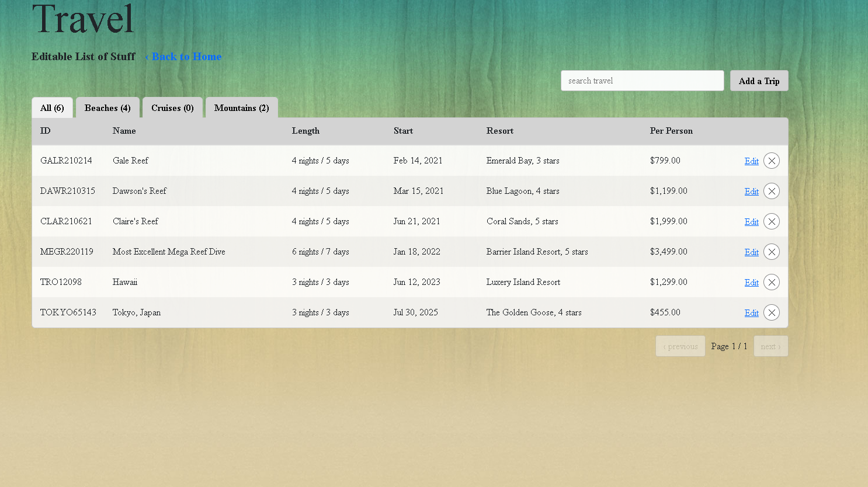Select trip ID TOKYO65143
Viewport: 868px width, 487px height.
pos(68,312)
